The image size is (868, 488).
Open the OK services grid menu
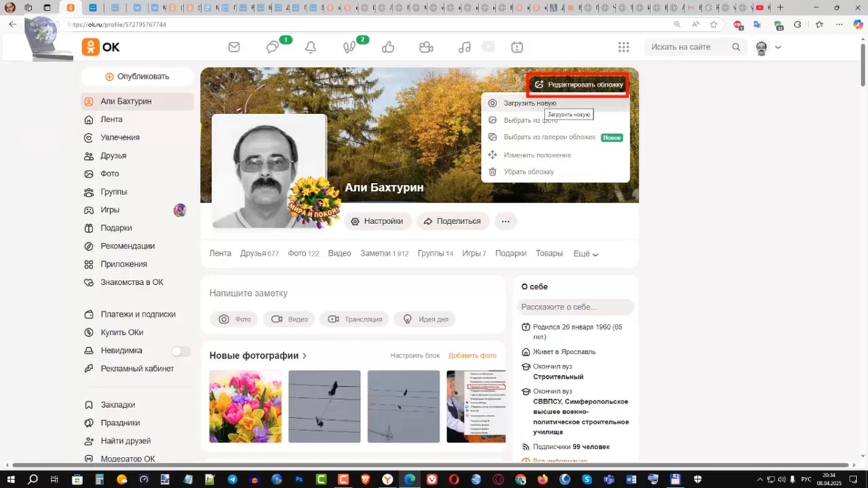(x=624, y=46)
